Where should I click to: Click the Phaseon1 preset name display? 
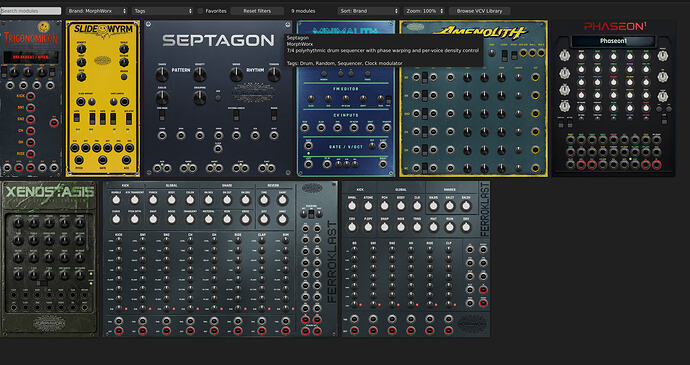pos(613,41)
